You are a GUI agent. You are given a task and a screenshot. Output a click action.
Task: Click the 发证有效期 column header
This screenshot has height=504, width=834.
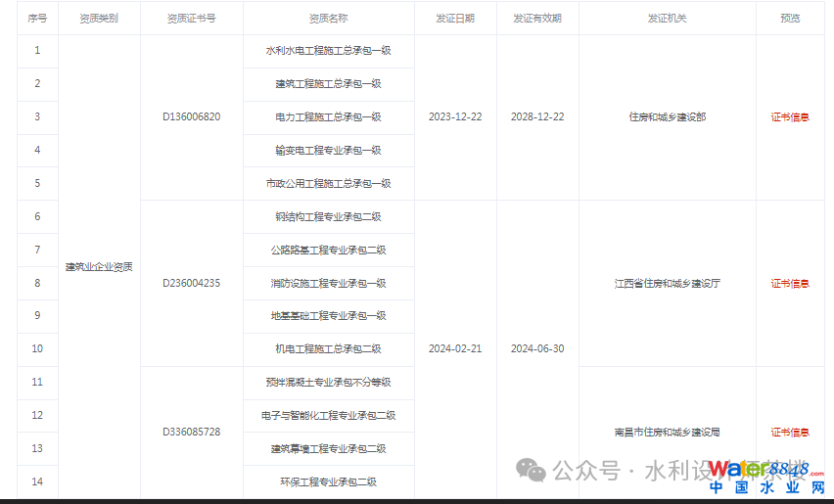(537, 19)
